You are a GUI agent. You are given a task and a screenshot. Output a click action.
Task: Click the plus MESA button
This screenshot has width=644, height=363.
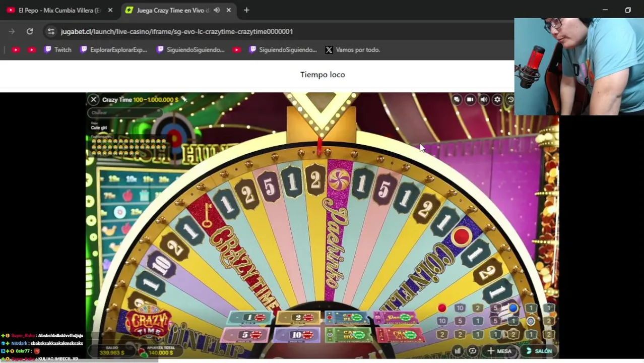coord(499,351)
